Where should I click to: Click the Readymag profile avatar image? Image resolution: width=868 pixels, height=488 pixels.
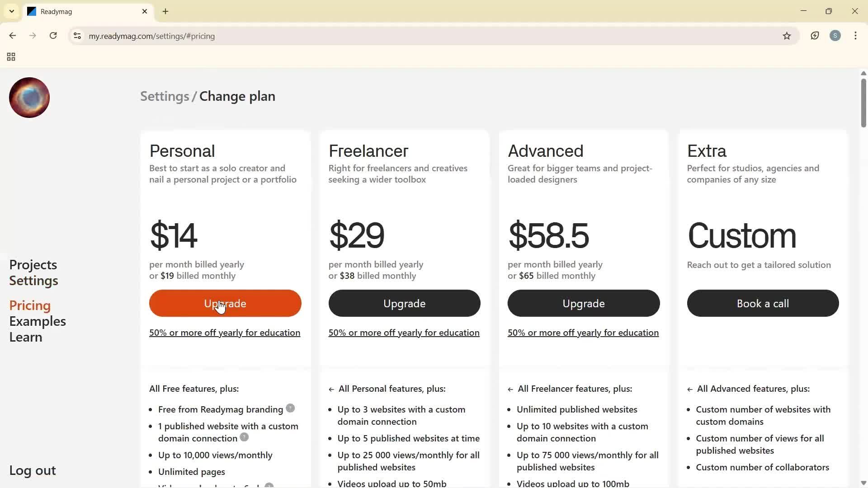pyautogui.click(x=29, y=98)
